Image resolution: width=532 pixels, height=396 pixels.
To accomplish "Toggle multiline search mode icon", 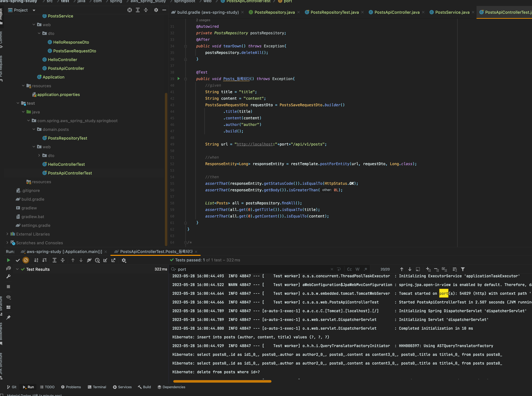I will pyautogui.click(x=455, y=269).
